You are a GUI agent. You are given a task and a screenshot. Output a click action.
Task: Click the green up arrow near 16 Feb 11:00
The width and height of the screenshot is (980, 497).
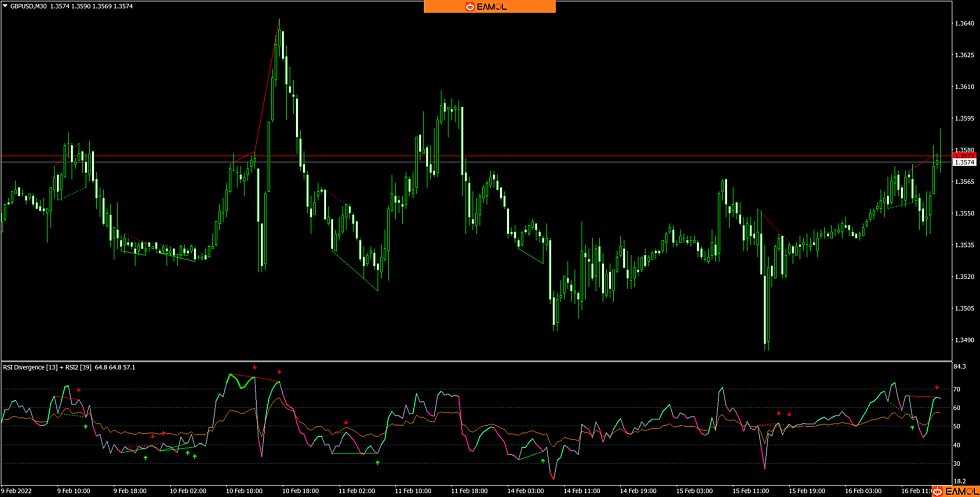[912, 428]
